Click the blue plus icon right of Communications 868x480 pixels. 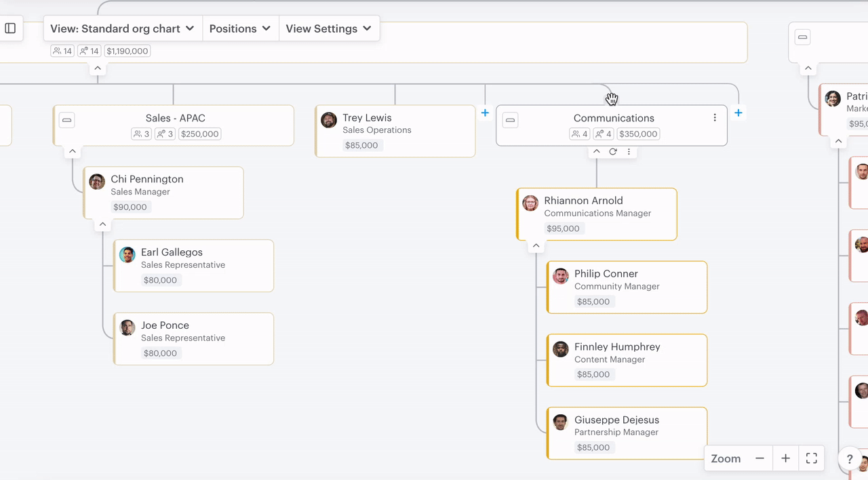pos(738,113)
